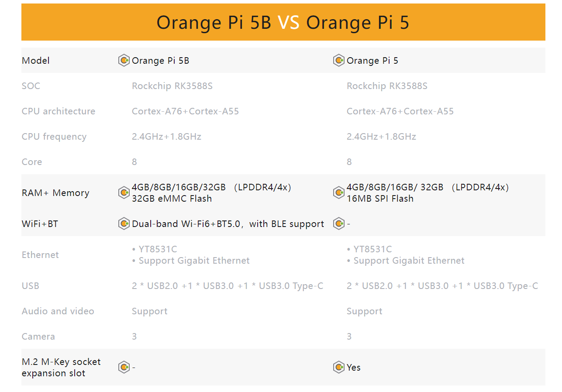
Task: Click 'Rockchip RK3588S' in Orange Pi 5 column
Action: (x=387, y=86)
